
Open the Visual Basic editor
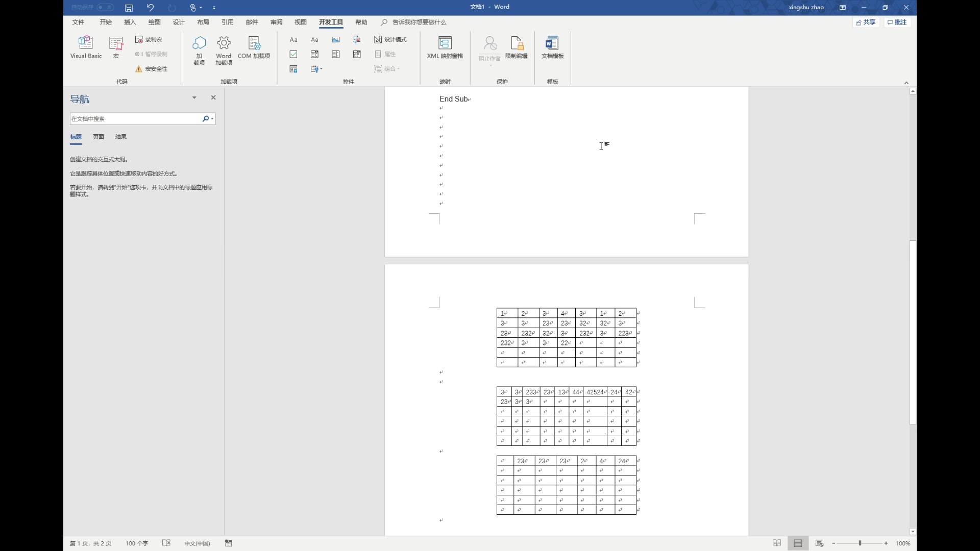pyautogui.click(x=86, y=47)
